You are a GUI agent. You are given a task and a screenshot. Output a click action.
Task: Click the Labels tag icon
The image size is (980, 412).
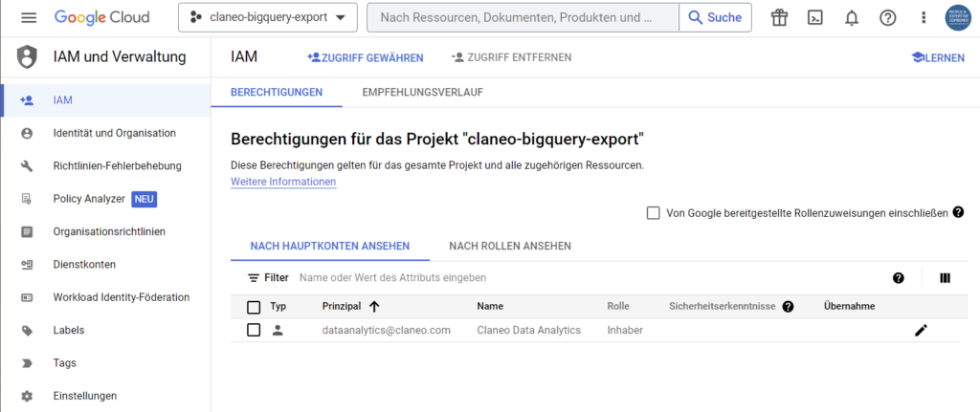27,330
